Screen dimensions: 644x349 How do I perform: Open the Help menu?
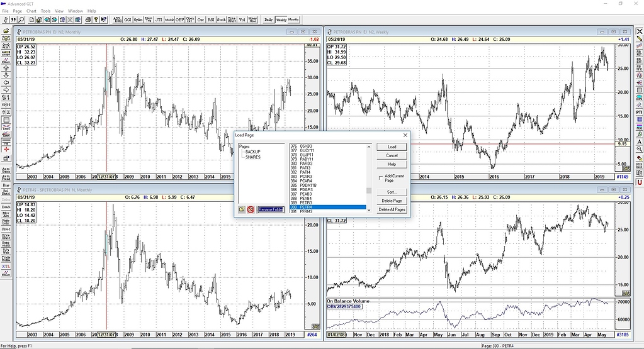point(91,11)
